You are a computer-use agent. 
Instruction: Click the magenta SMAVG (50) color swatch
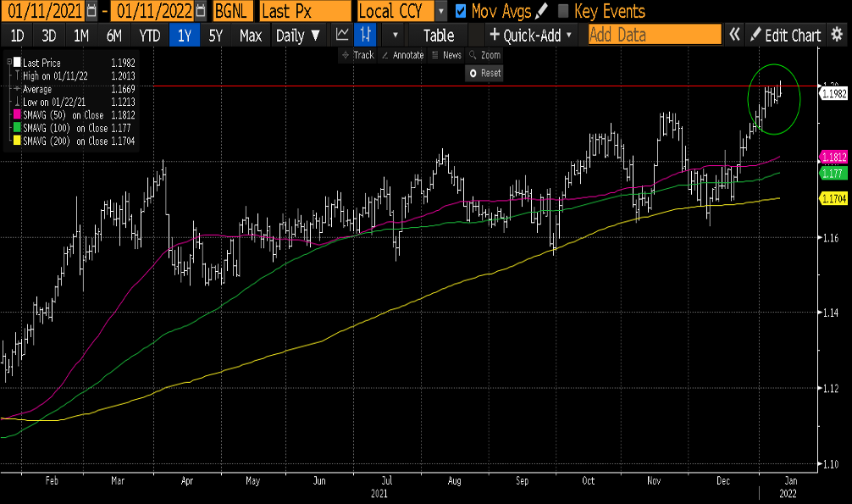(x=17, y=114)
